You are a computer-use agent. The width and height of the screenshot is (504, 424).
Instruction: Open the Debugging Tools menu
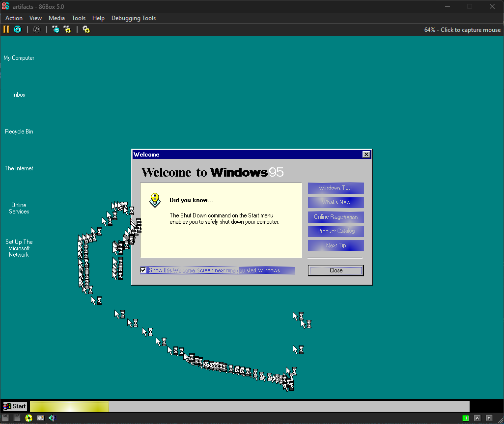coord(134,18)
